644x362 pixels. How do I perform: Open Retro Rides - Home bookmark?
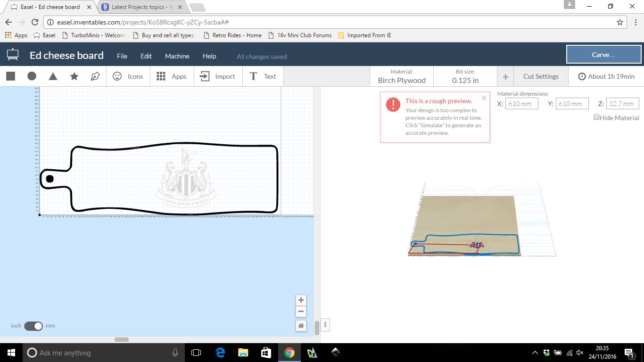(x=232, y=35)
